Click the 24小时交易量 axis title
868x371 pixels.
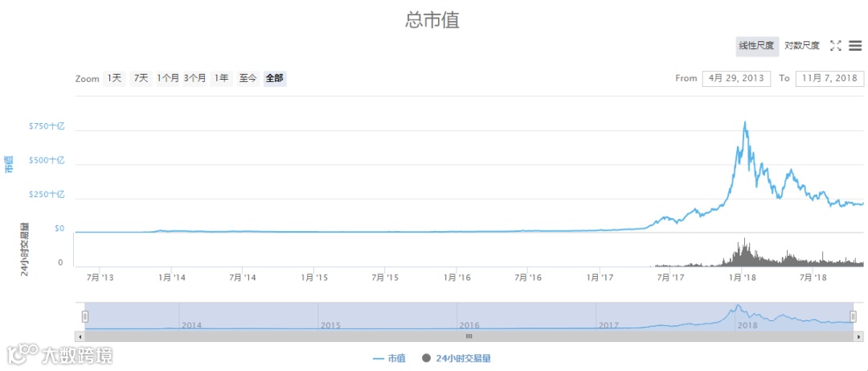point(25,250)
